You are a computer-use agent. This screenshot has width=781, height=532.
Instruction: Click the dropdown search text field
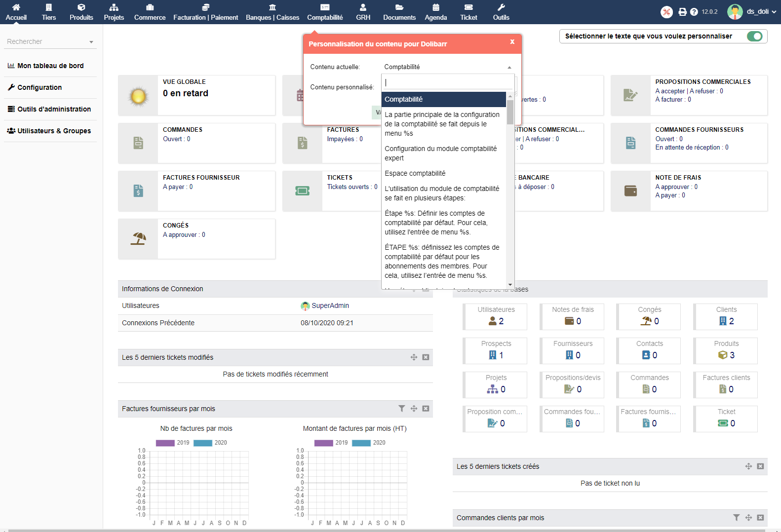(x=447, y=82)
